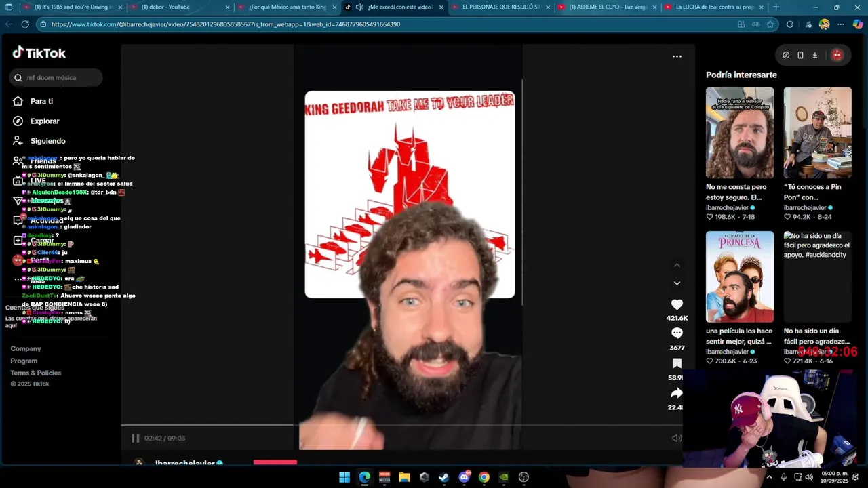Open 'No me consta pero' video thumbnail

(739, 133)
